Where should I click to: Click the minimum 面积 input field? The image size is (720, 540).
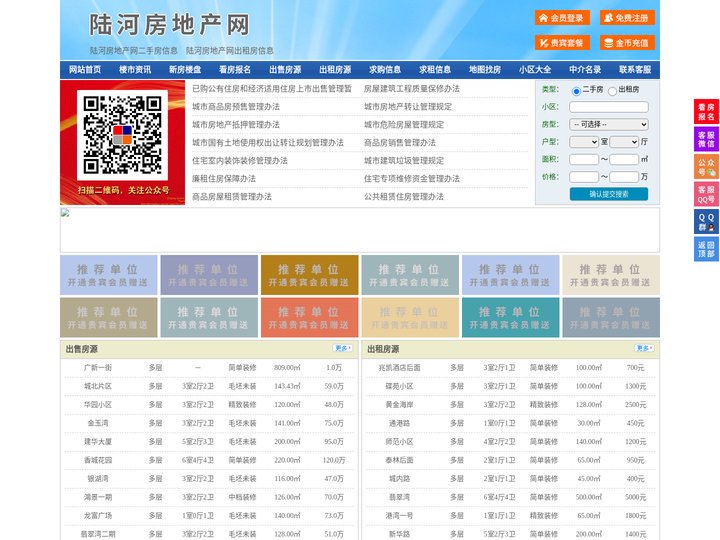pyautogui.click(x=584, y=159)
